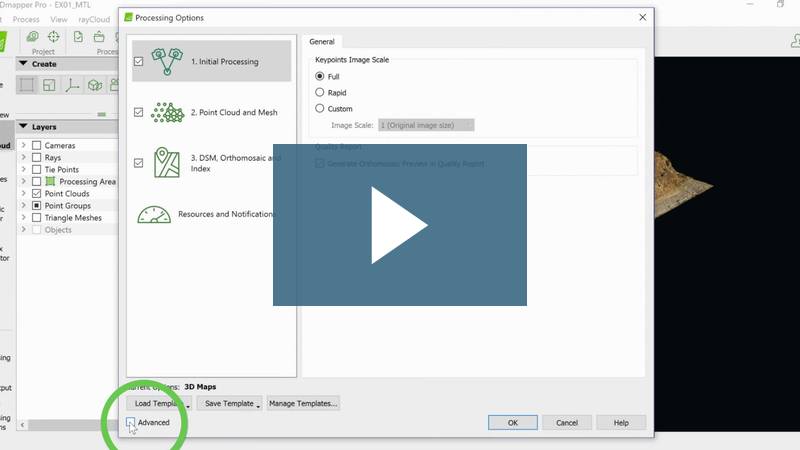Select the Rapid keypoints scale radio
This screenshot has width=800, height=450.
pos(319,92)
